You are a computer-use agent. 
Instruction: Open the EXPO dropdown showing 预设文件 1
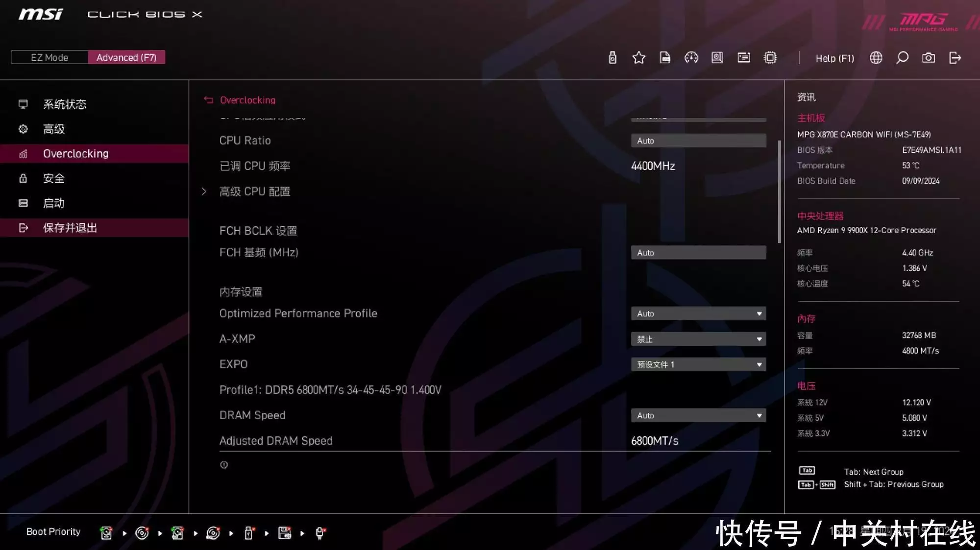pyautogui.click(x=698, y=364)
